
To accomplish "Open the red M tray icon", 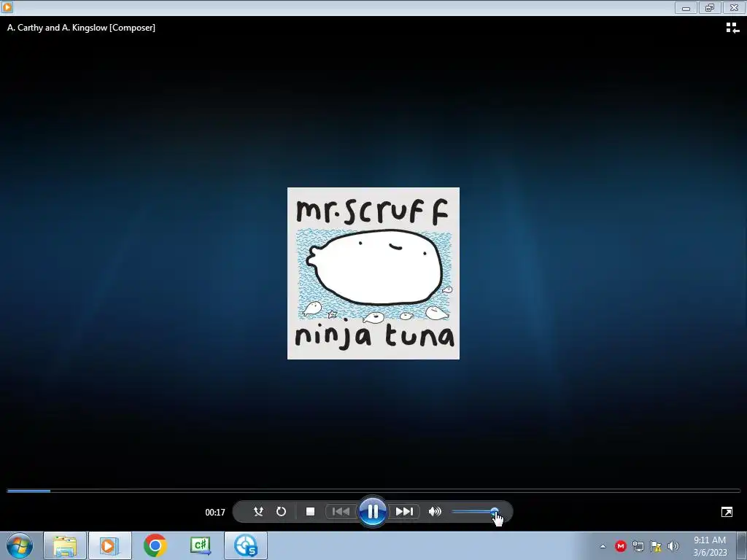I will tap(620, 546).
